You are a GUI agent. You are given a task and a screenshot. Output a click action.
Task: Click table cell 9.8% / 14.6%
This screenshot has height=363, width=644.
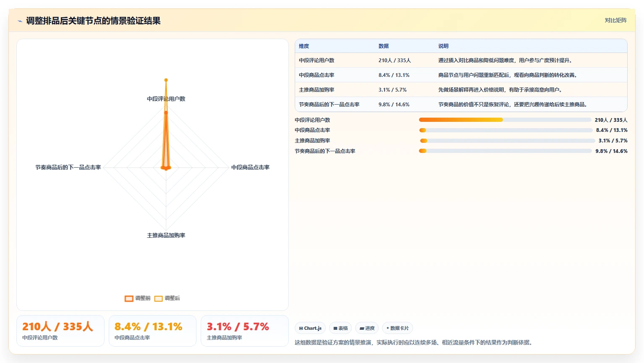pos(394,105)
